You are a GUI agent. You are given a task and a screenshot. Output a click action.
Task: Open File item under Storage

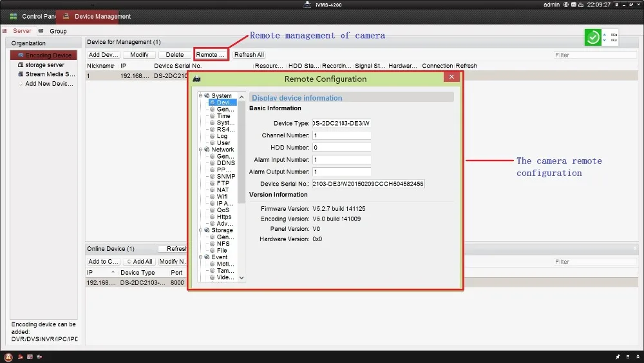point(218,250)
